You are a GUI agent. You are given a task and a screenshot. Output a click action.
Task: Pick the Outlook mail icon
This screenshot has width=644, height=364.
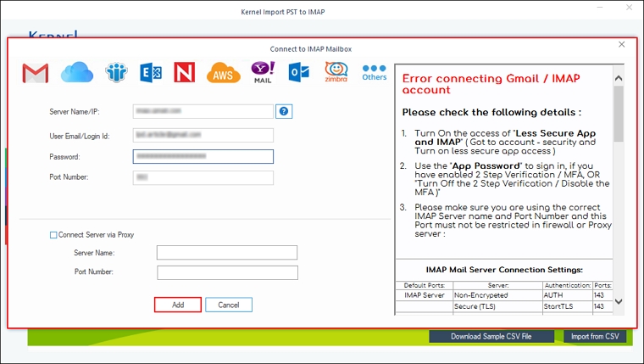point(298,72)
